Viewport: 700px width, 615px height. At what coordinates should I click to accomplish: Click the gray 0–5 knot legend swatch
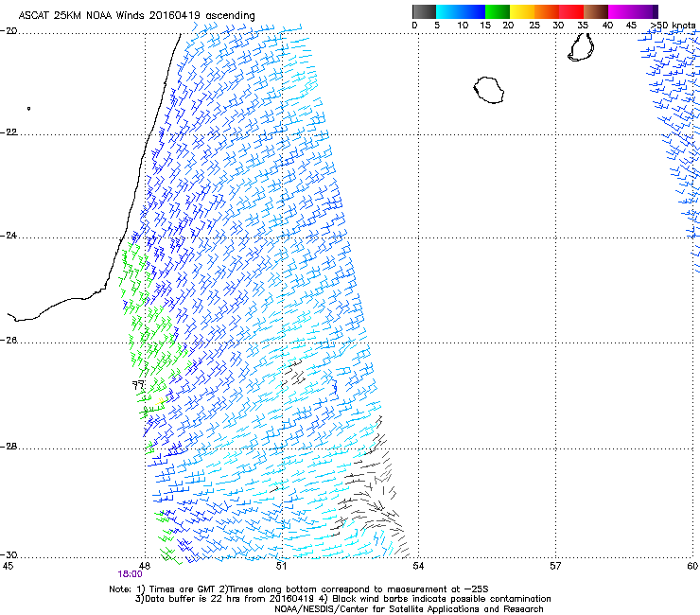coord(424,11)
